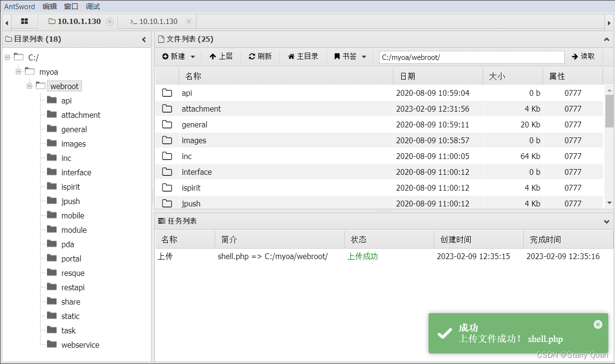The image size is (615, 364).
Task: Sort files by 属性 column header
Action: pyautogui.click(x=573, y=76)
